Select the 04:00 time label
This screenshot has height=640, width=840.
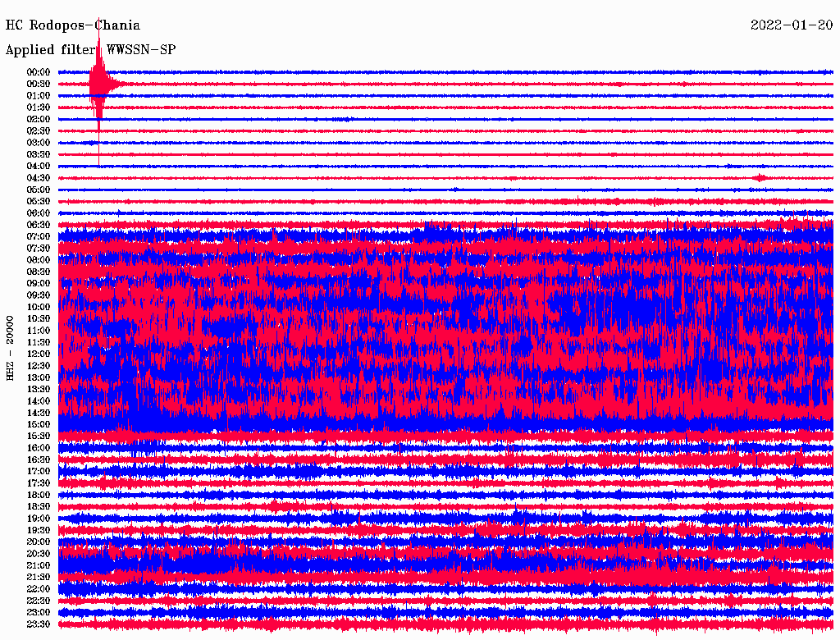point(39,167)
